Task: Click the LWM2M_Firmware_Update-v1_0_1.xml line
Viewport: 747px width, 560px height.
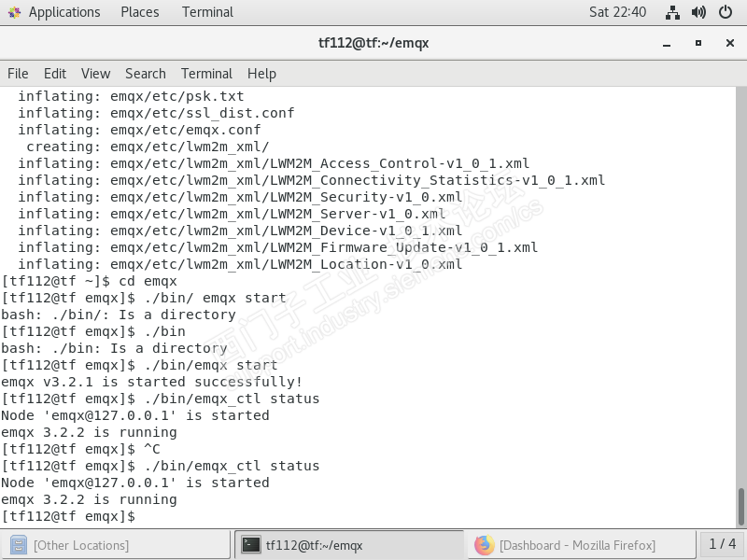Action: pos(278,247)
